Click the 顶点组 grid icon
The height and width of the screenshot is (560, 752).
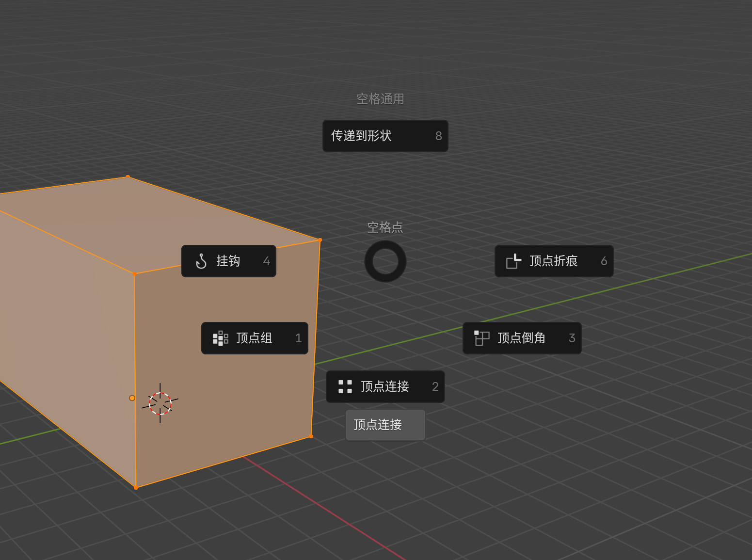tap(220, 338)
